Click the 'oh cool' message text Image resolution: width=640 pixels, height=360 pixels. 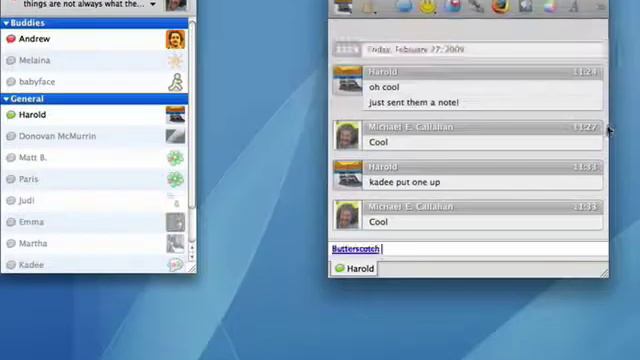[384, 87]
